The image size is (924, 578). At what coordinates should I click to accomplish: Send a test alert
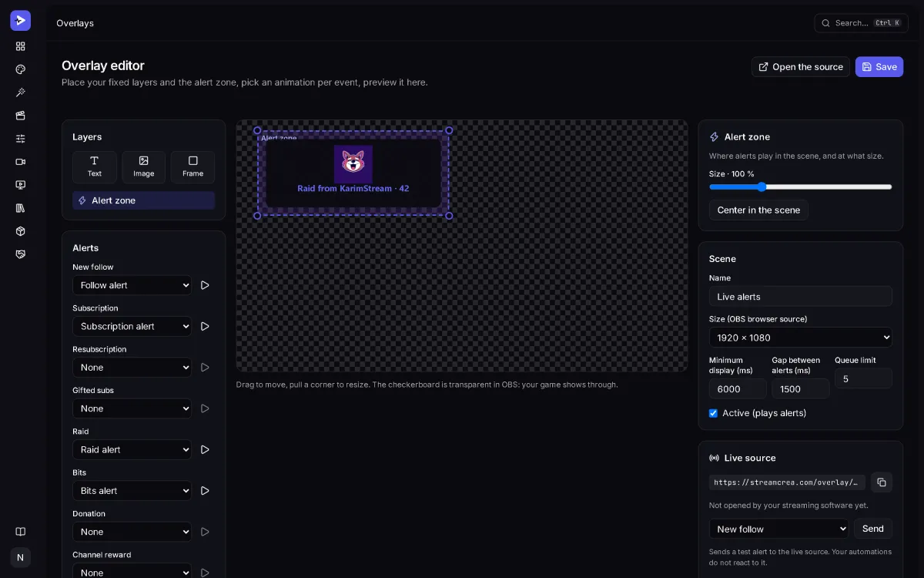point(873,529)
